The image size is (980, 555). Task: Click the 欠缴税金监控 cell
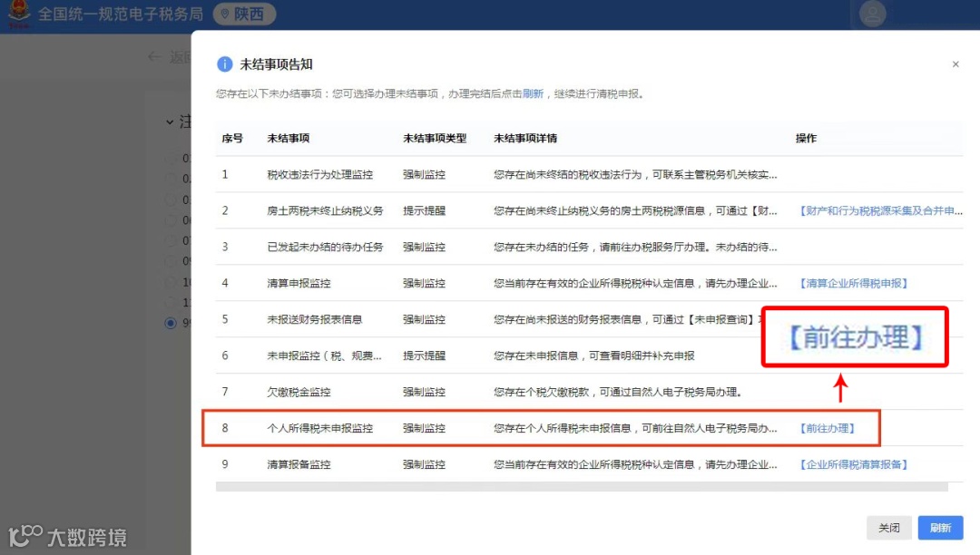tap(299, 392)
